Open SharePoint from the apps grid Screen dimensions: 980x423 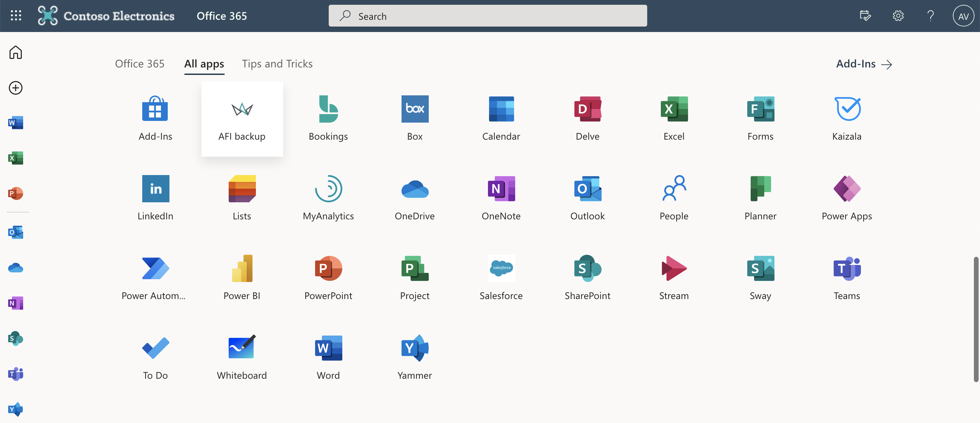(x=587, y=278)
